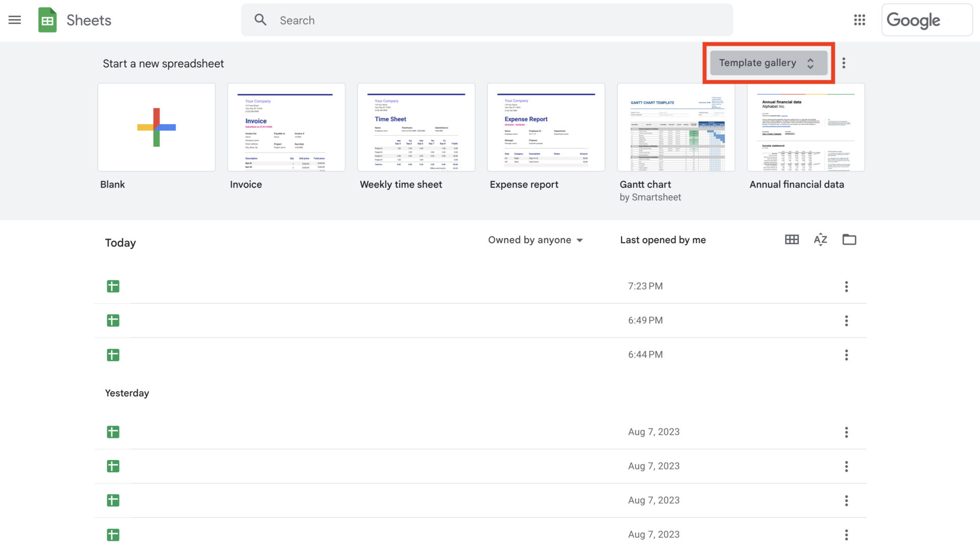Viewport: 980px width, 551px height.
Task: Open the Owned by anyone filter dropdown
Action: (x=535, y=239)
